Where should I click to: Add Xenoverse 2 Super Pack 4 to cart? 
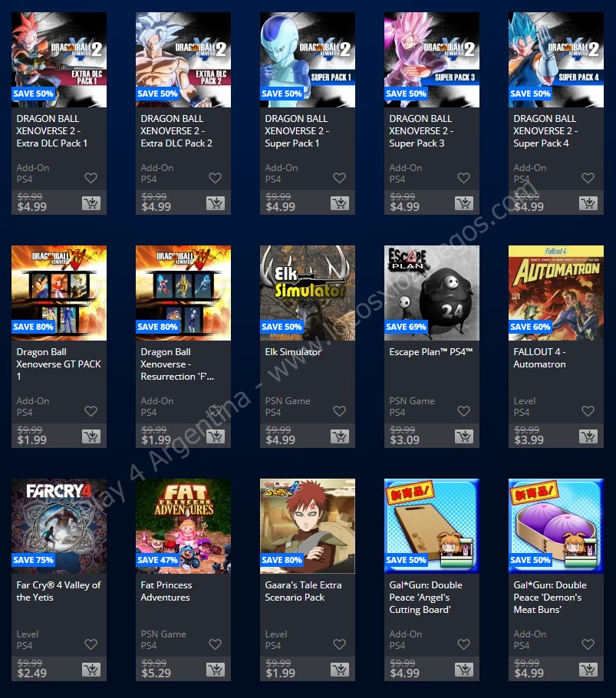588,203
